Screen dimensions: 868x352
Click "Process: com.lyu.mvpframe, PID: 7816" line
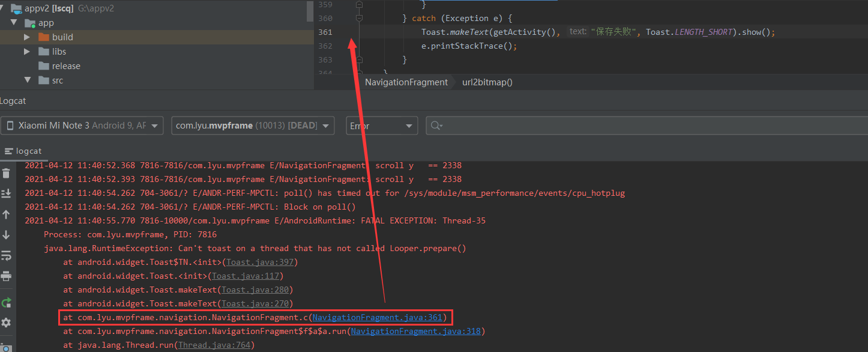click(x=130, y=234)
